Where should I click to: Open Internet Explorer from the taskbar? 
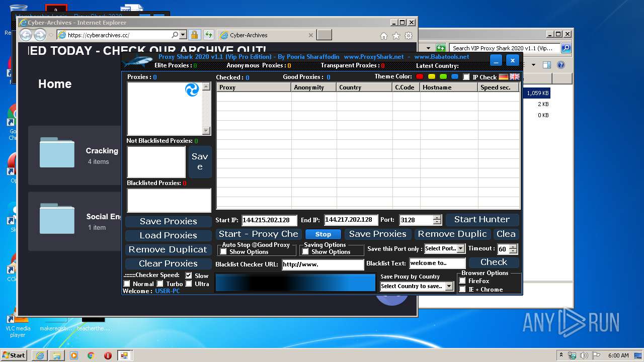40,355
